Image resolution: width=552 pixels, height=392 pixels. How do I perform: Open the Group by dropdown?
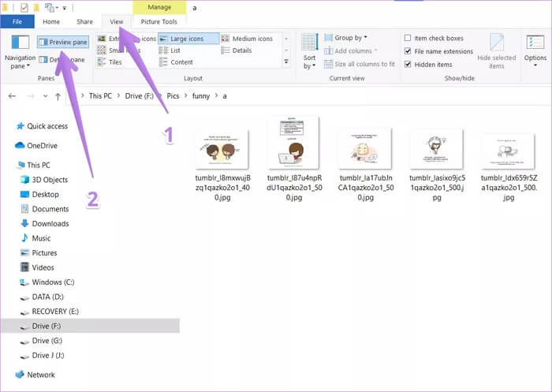point(345,38)
